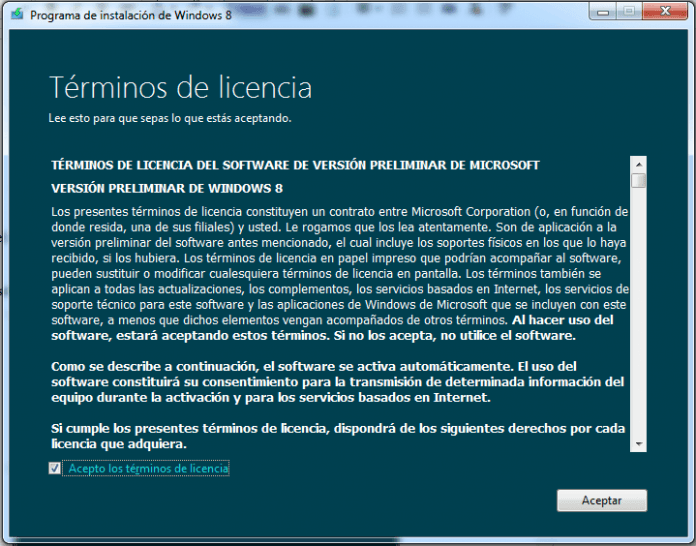Click 'Acepto los términos de licencia' label

pos(148,468)
